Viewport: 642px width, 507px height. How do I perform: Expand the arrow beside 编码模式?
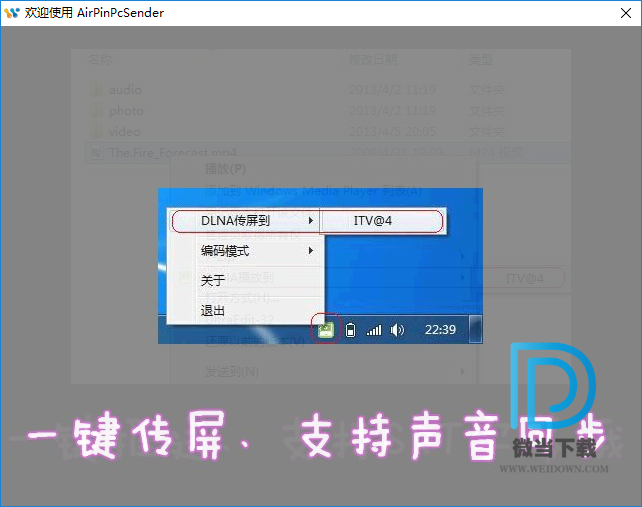[311, 251]
